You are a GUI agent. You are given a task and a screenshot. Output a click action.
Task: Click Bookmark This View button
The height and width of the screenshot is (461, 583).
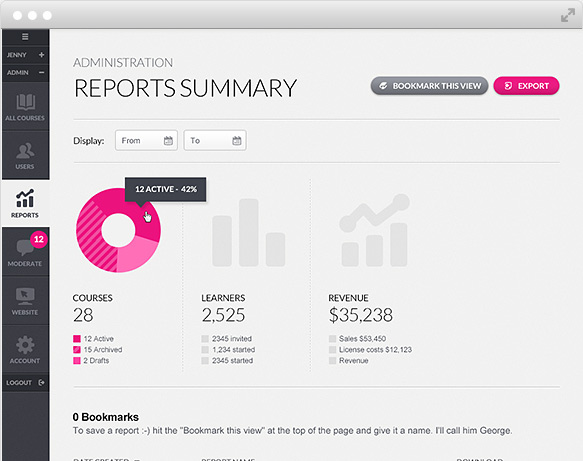[429, 86]
